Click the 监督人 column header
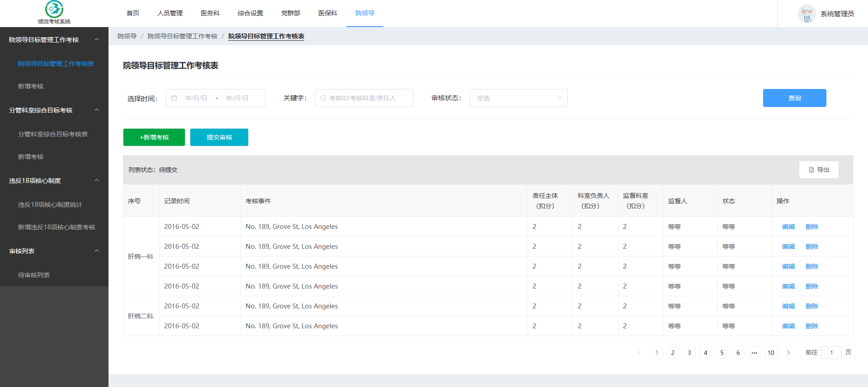This screenshot has height=387, width=868. coord(690,201)
